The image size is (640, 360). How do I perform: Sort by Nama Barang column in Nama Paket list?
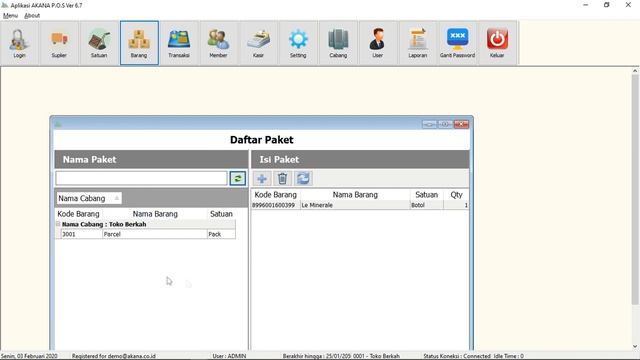pos(155,214)
